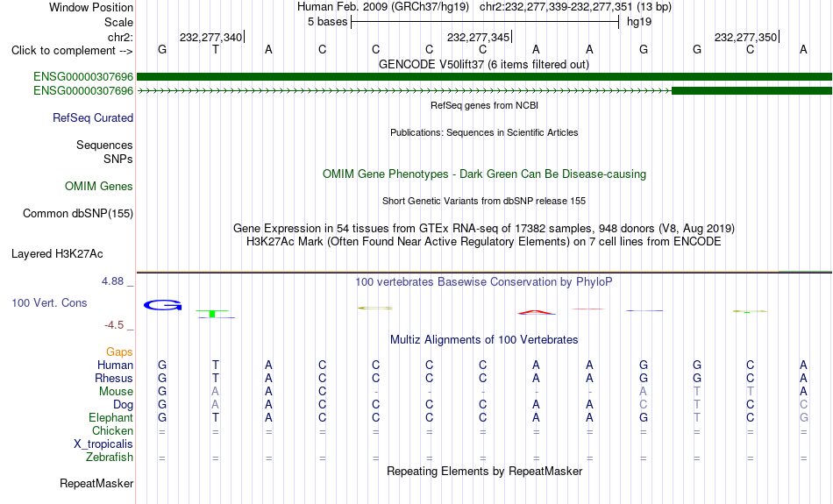The image size is (833, 504).
Task: Click the 232,277,340 position marker
Action: click(211, 37)
